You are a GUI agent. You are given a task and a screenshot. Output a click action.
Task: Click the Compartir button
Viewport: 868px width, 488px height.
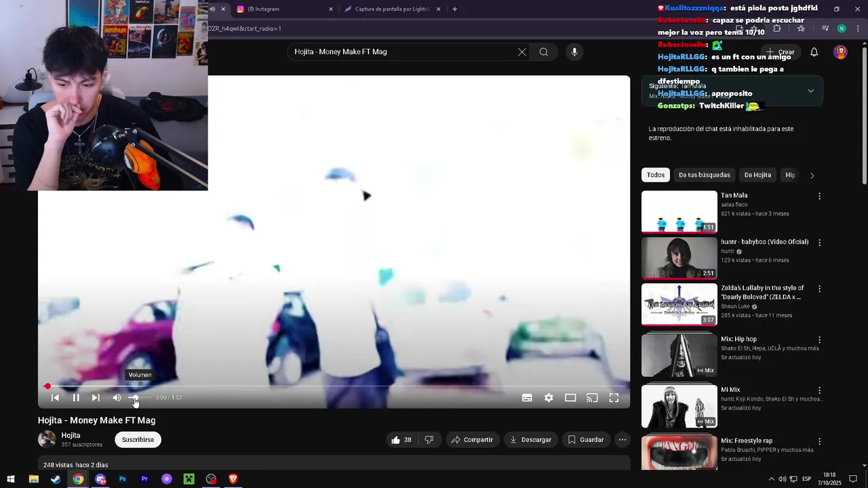pos(472,440)
